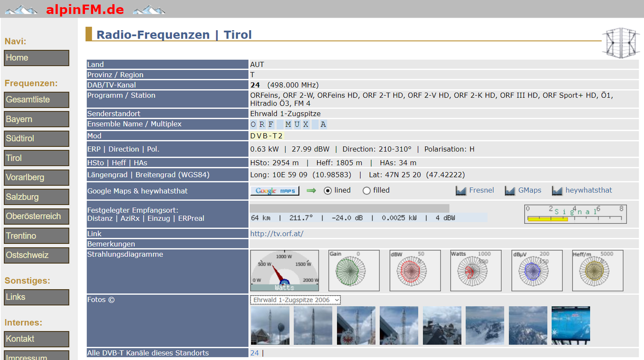
Task: Open the dBµV radiation diagram
Action: 537,271
